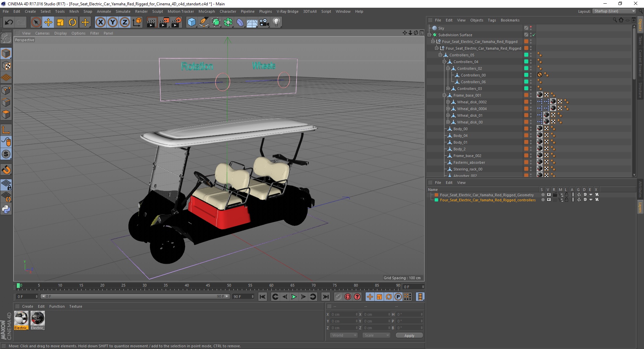Screen dimensions: 644x349
Task: Toggle Y axis lock
Action: click(x=113, y=22)
